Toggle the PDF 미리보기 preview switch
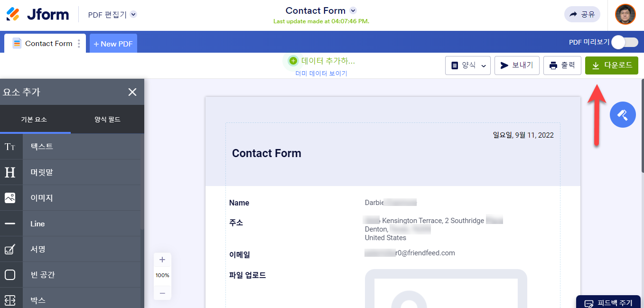 pos(624,42)
